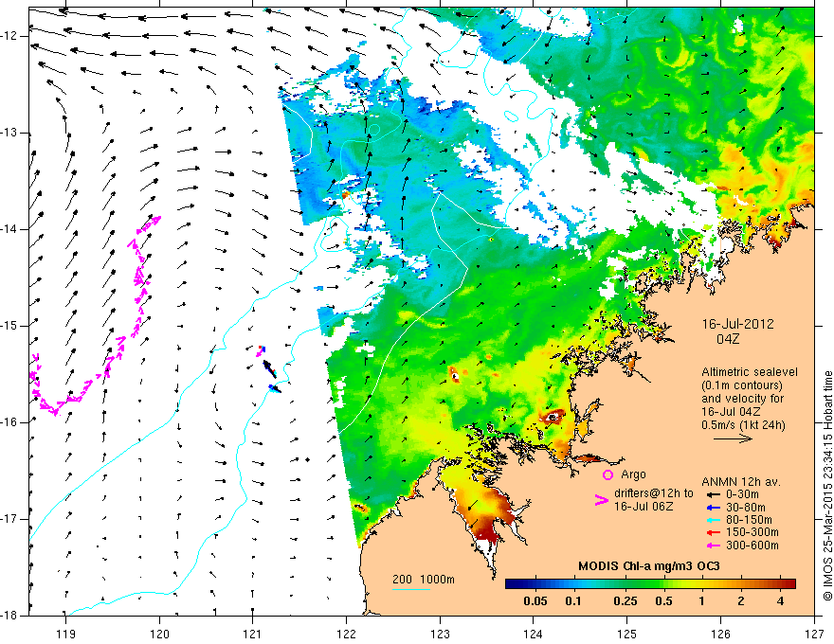This screenshot has height=644, width=834.
Task: Click the 'Argo' legend label
Action: 633,474
